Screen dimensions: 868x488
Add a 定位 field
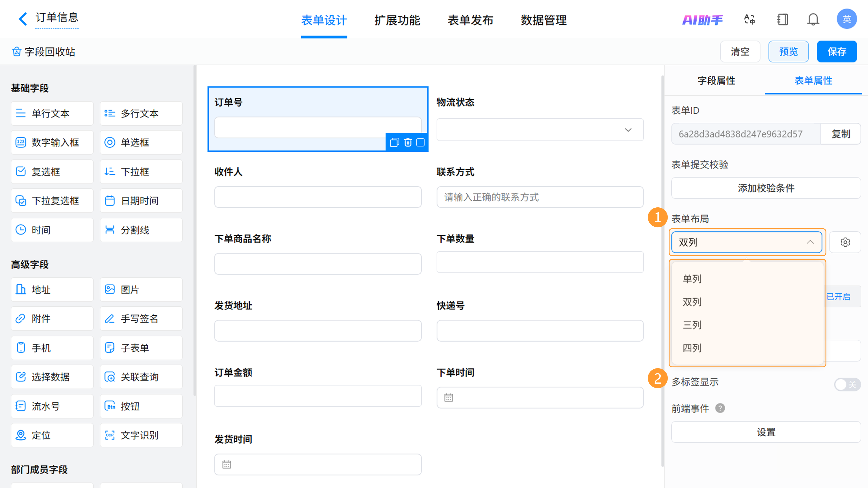tap(52, 435)
